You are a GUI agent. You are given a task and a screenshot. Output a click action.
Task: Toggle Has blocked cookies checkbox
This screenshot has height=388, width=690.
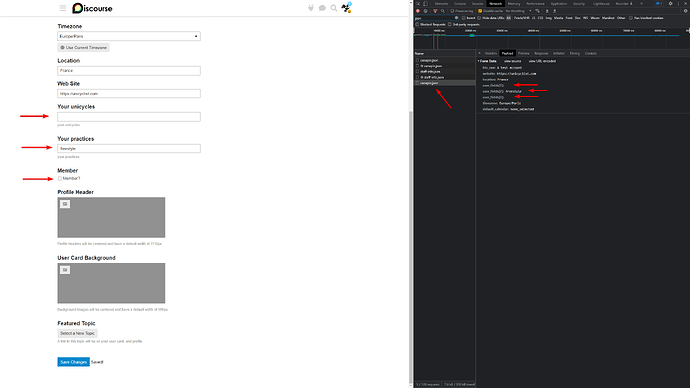[631, 18]
